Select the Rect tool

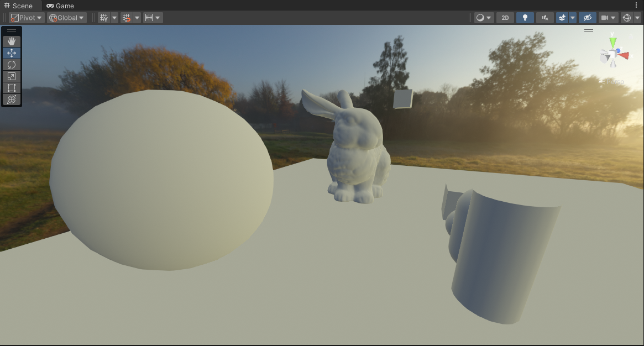12,88
